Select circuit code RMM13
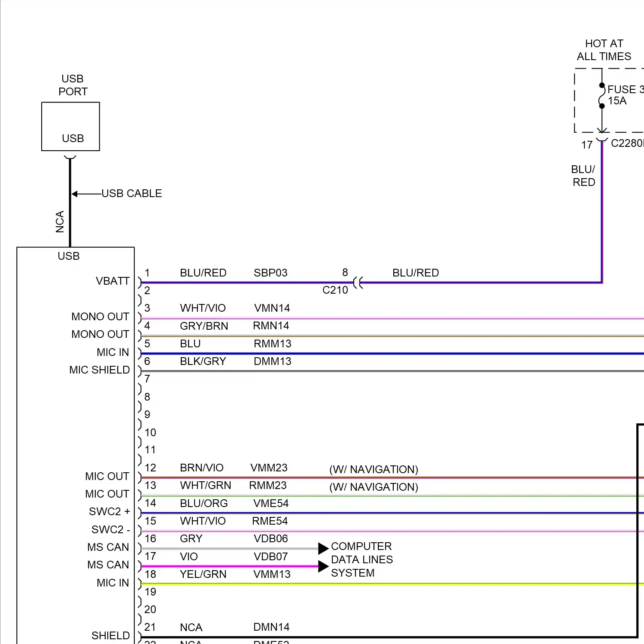This screenshot has height=644, width=644. click(x=272, y=343)
